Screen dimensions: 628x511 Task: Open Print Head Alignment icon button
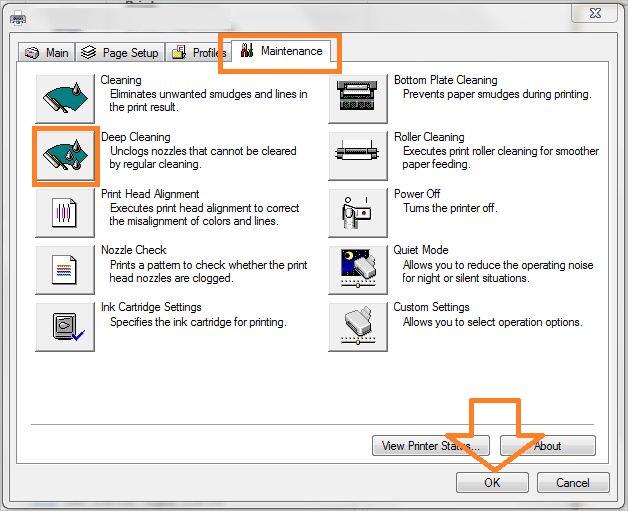pyautogui.click(x=65, y=213)
